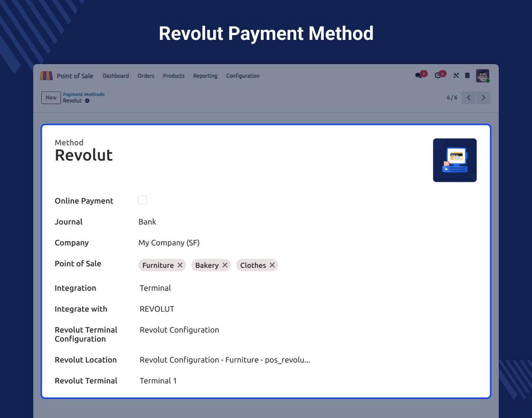Follow the Payment Methods breadcrumb link
Image resolution: width=532 pixels, height=418 pixels.
(x=84, y=95)
